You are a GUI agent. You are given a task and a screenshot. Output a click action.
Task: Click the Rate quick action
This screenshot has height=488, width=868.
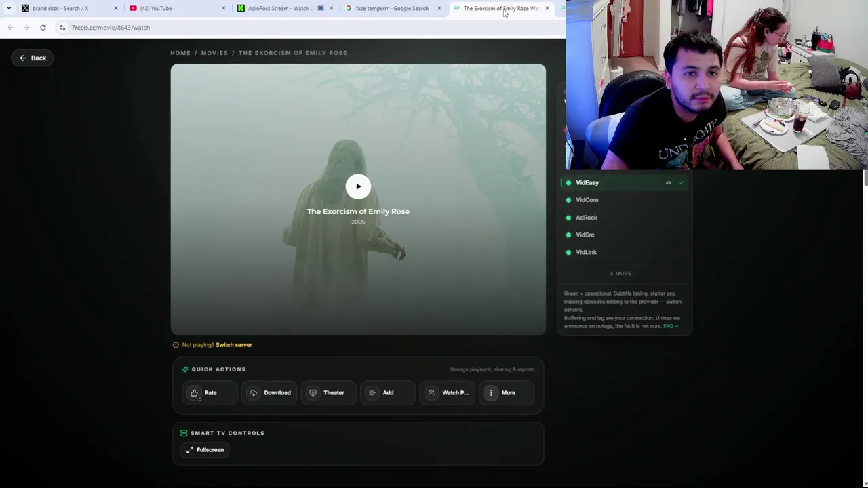[x=210, y=392]
